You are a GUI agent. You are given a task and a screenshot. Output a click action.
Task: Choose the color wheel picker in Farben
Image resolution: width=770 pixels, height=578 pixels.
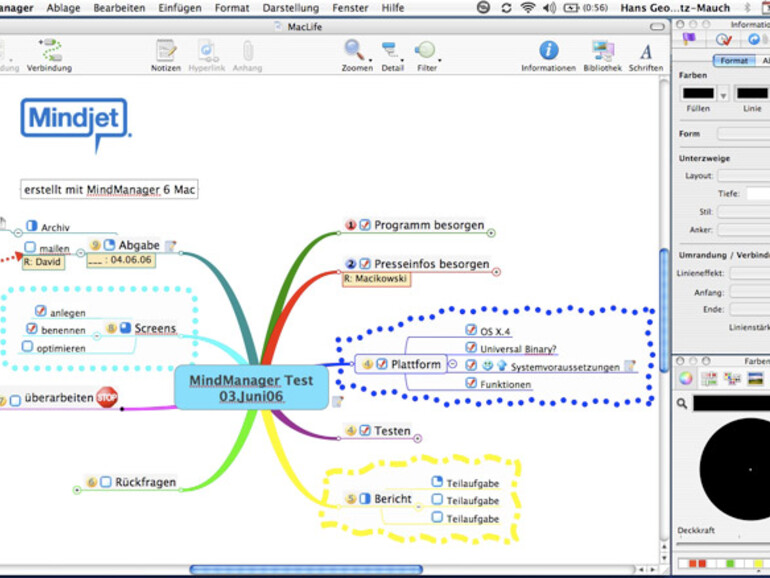(x=686, y=378)
